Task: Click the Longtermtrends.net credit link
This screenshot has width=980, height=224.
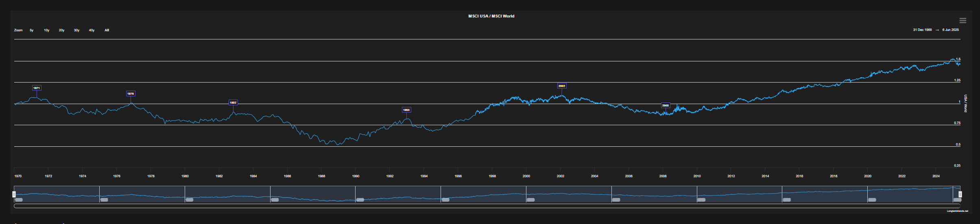Action: tap(958, 211)
